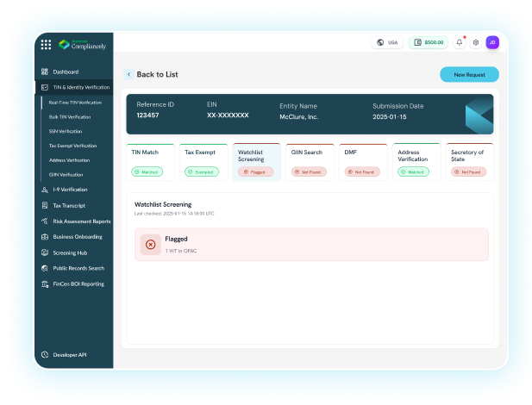The image size is (532, 405).
Task: Open FinCen BOI Reporting
Action: pyautogui.click(x=78, y=283)
